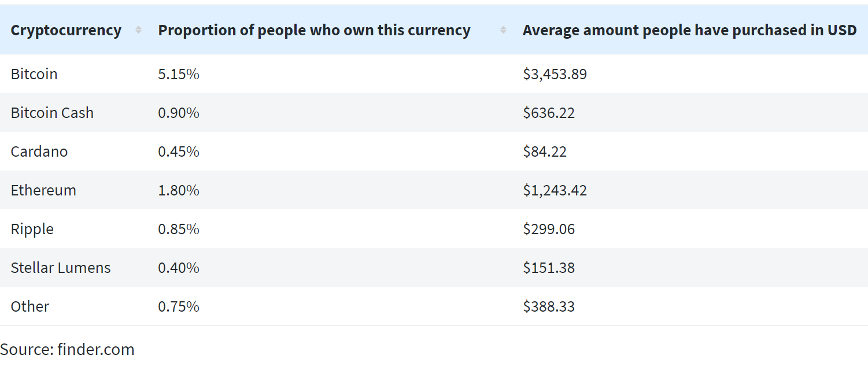Viewport: 868px width, 377px height.
Task: Click the $84.22 Cardano amount
Action: [x=545, y=151]
